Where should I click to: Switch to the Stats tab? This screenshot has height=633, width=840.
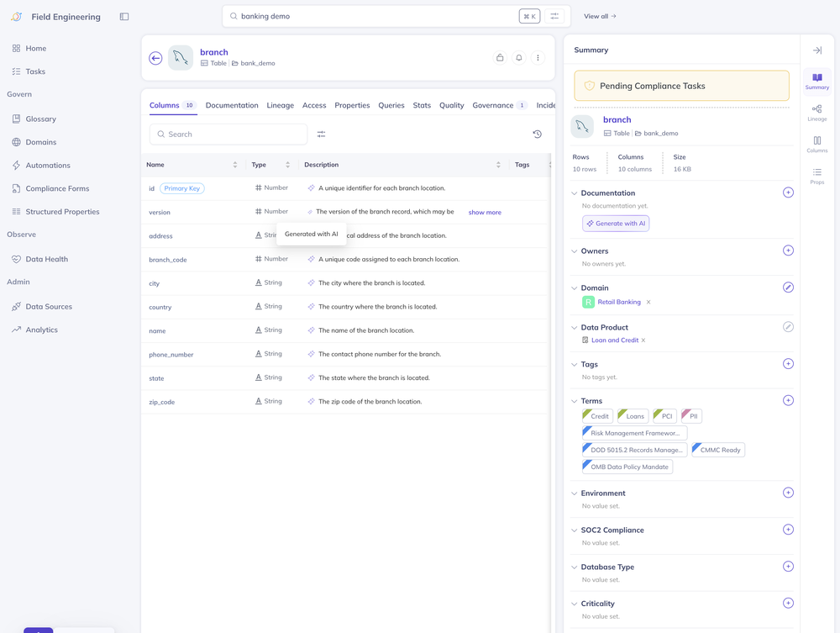point(422,105)
